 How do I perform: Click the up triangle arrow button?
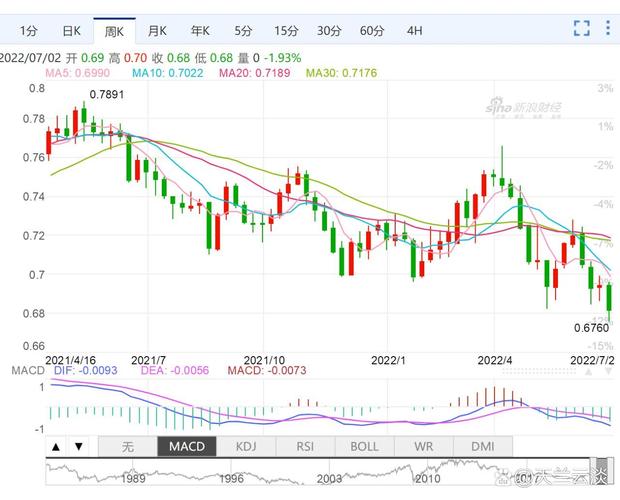click(56, 446)
